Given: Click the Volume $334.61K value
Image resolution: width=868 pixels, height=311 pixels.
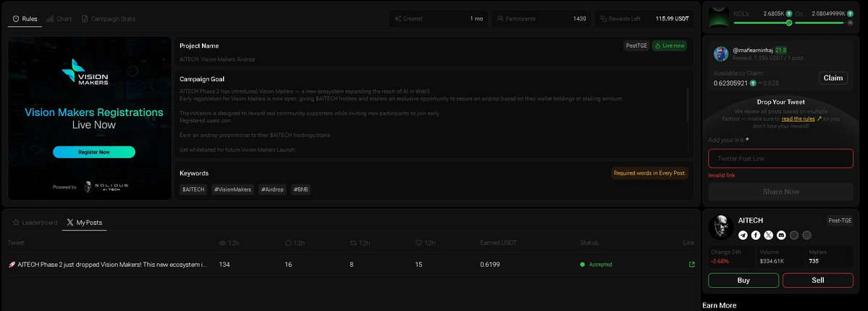Looking at the screenshot, I should 772,261.
